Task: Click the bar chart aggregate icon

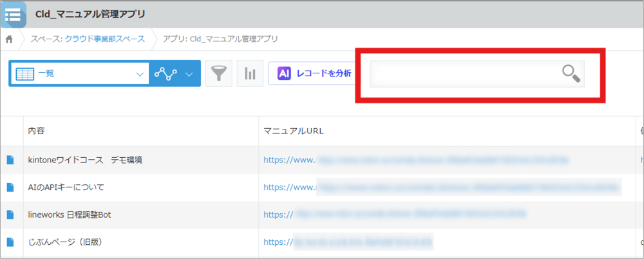Action: click(250, 73)
